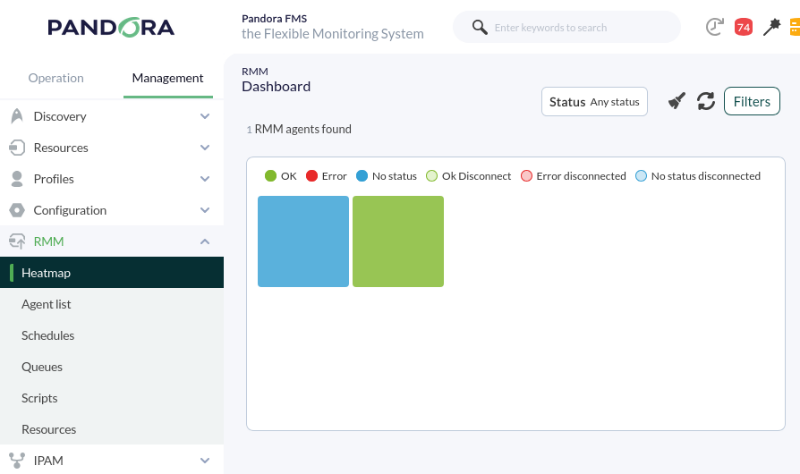Click the Ok Disconnect legend circle
The height and width of the screenshot is (474, 800).
(x=432, y=176)
